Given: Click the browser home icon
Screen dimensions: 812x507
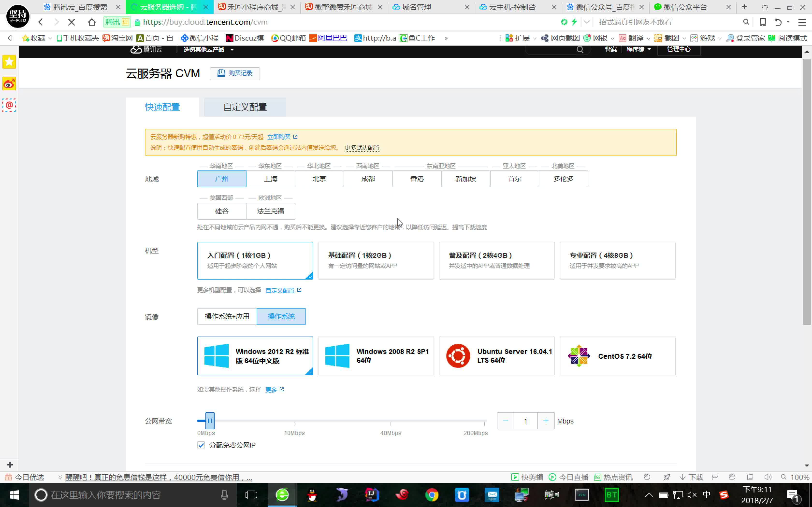Looking at the screenshot, I should pos(92,22).
